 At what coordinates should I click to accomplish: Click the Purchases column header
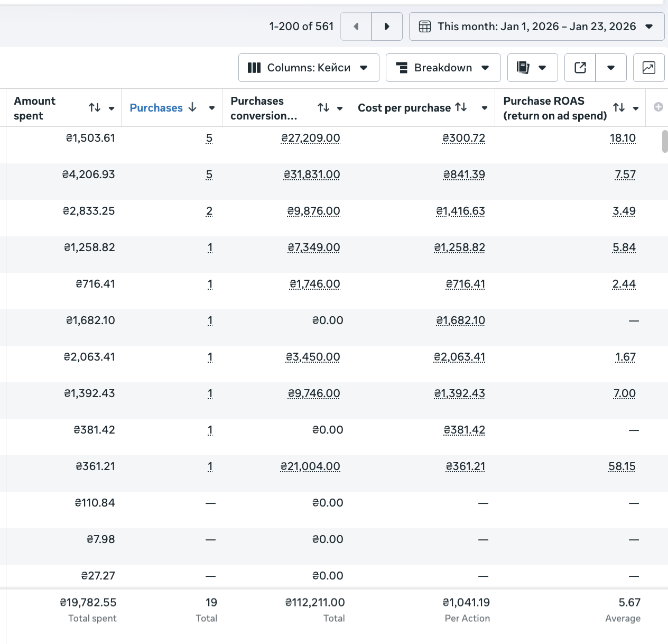click(x=156, y=108)
